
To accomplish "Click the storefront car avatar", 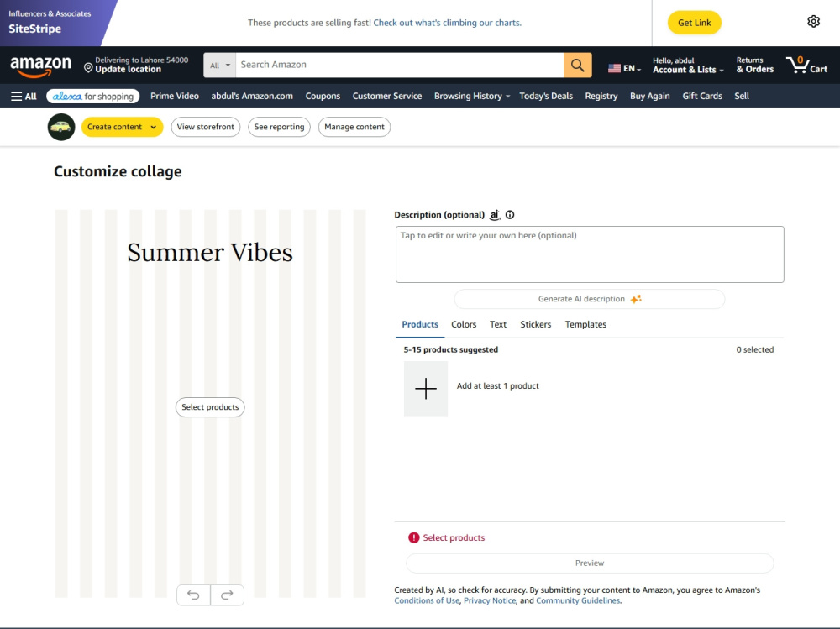I will (x=61, y=127).
